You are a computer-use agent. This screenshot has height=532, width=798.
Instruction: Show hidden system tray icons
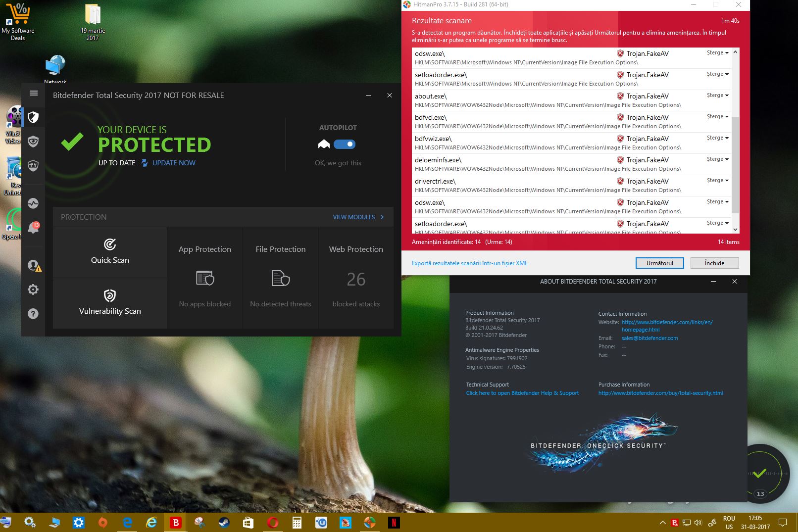coord(662,523)
